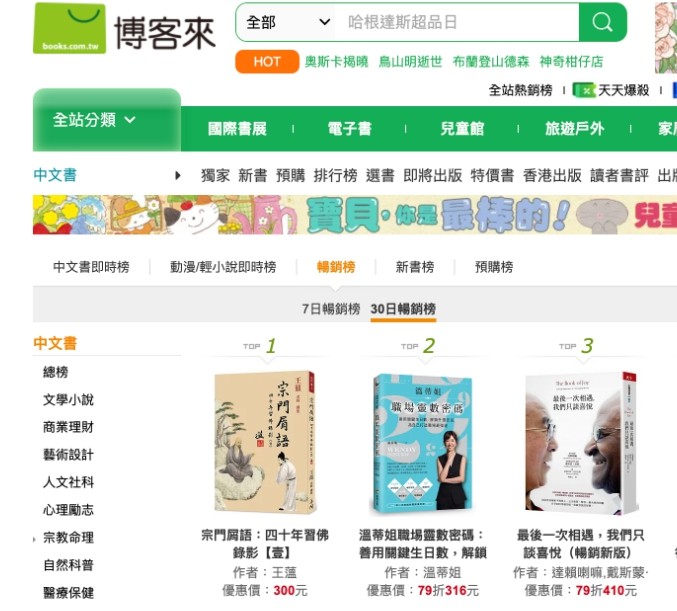The height and width of the screenshot is (611, 677).
Task: Open the 溫蒂姐職場靈數密碼 book cover
Action: (x=422, y=444)
